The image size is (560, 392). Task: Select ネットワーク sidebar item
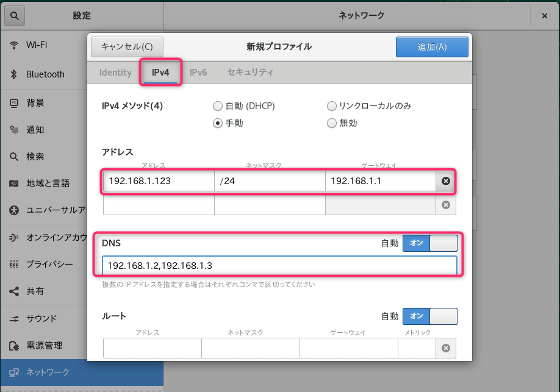(82, 372)
